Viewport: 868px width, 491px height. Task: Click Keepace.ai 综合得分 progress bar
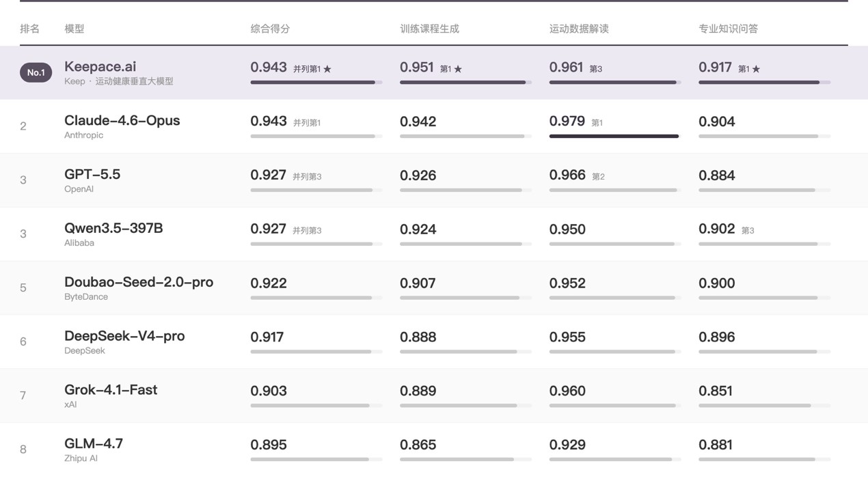click(316, 82)
